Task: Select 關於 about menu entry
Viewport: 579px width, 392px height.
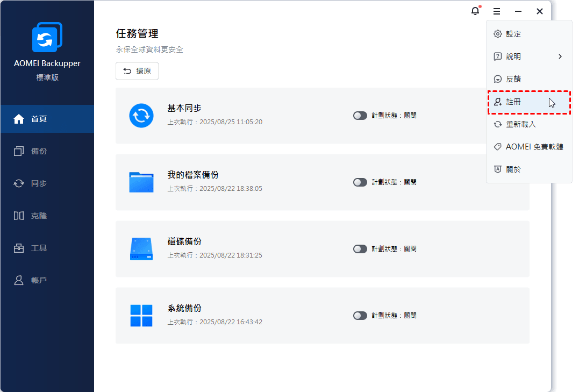Action: (x=529, y=169)
